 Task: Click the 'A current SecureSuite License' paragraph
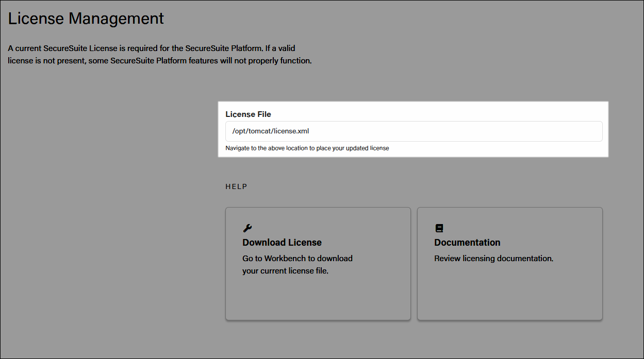pyautogui.click(x=160, y=55)
